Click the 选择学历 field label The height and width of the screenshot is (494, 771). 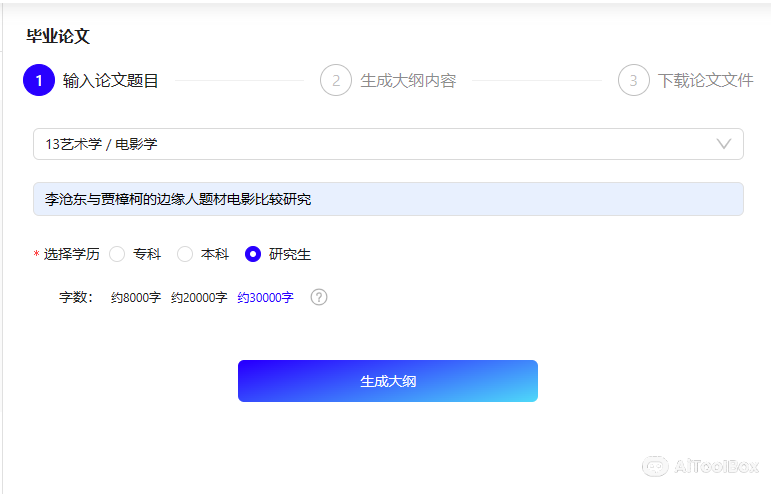point(71,254)
